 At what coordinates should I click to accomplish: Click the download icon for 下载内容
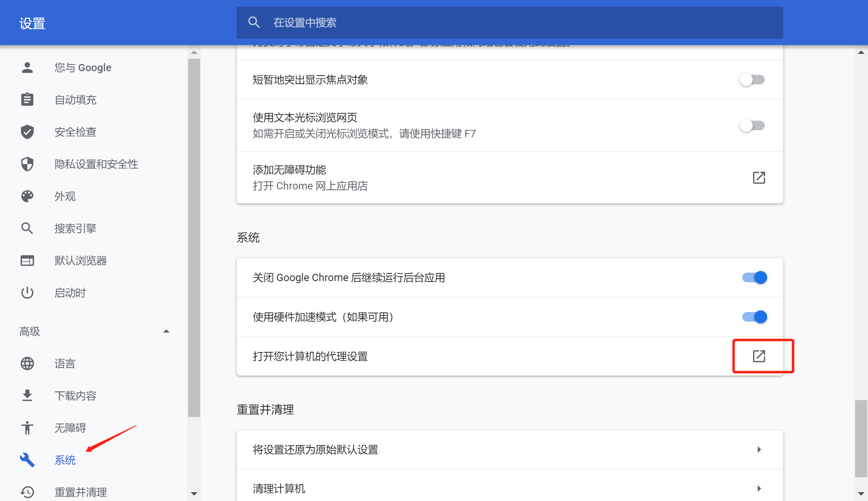click(27, 396)
